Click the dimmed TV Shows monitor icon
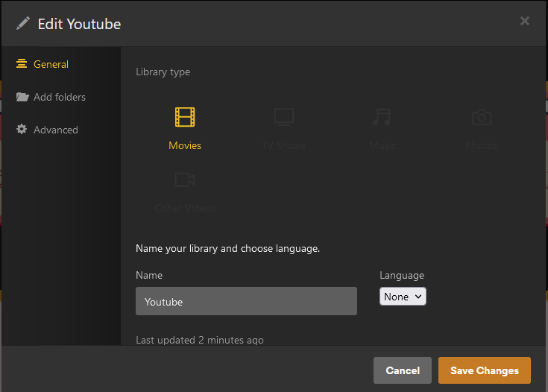The image size is (548, 392). (x=283, y=117)
